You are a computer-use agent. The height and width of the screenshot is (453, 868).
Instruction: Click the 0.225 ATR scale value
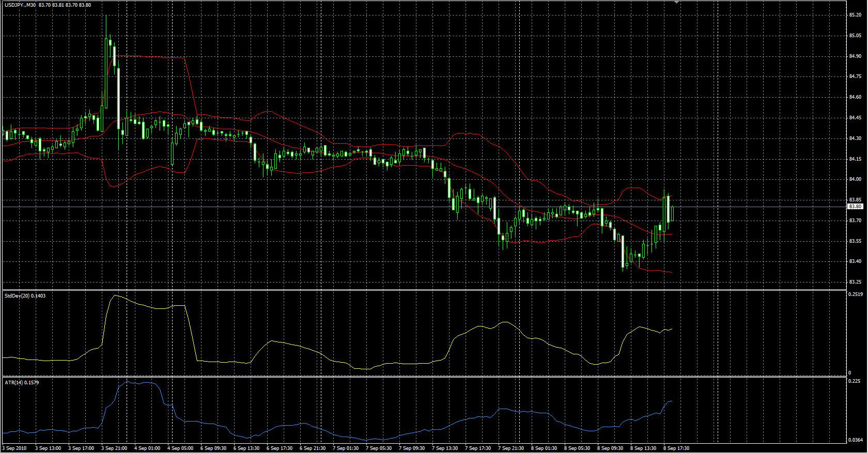pos(855,381)
